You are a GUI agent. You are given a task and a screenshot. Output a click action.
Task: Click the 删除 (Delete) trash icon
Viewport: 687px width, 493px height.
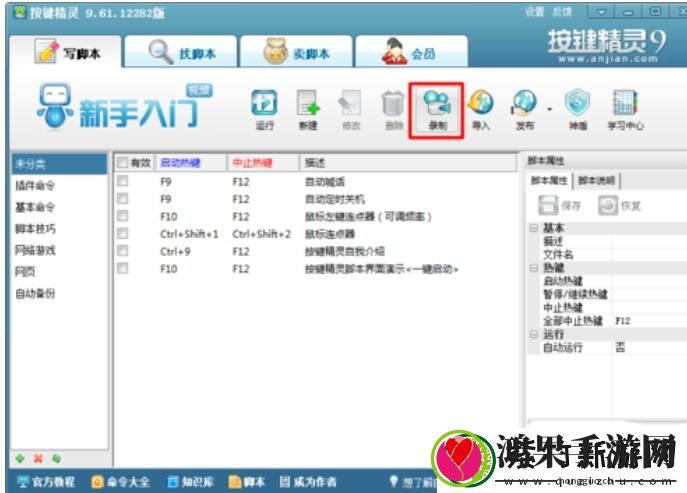click(x=393, y=110)
